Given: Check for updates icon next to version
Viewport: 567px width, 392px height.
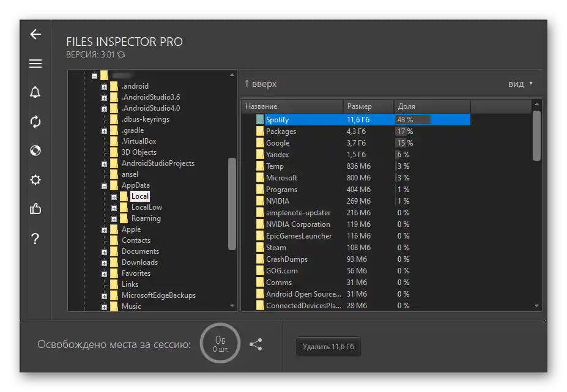Looking at the screenshot, I should pyautogui.click(x=121, y=54).
